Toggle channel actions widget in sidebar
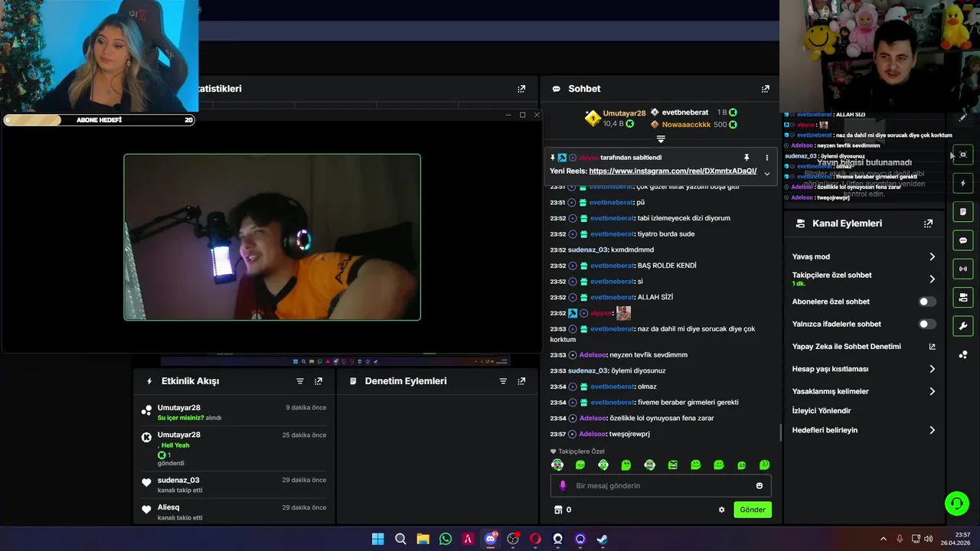This screenshot has height=551, width=980. click(963, 297)
